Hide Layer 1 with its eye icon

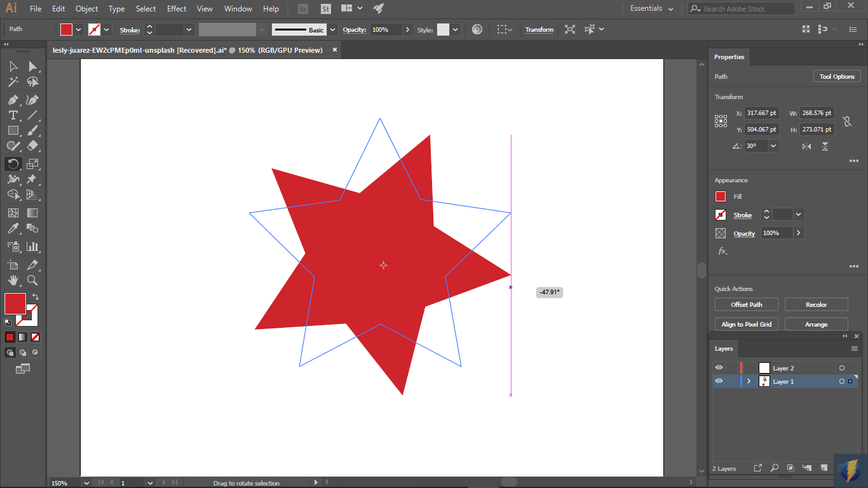pos(719,381)
